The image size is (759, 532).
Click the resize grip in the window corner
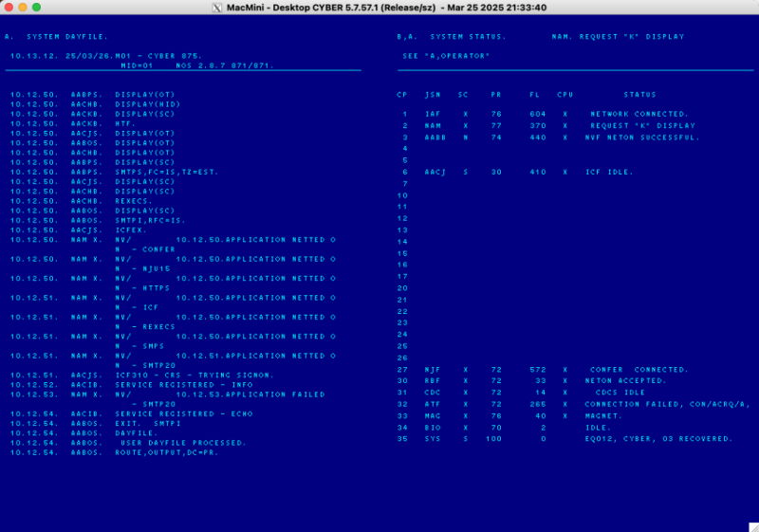point(753,527)
